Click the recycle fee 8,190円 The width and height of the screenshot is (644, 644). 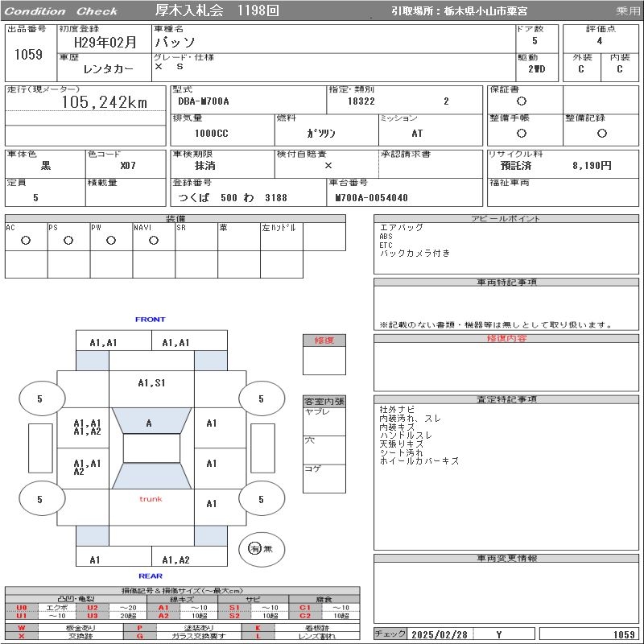[592, 166]
